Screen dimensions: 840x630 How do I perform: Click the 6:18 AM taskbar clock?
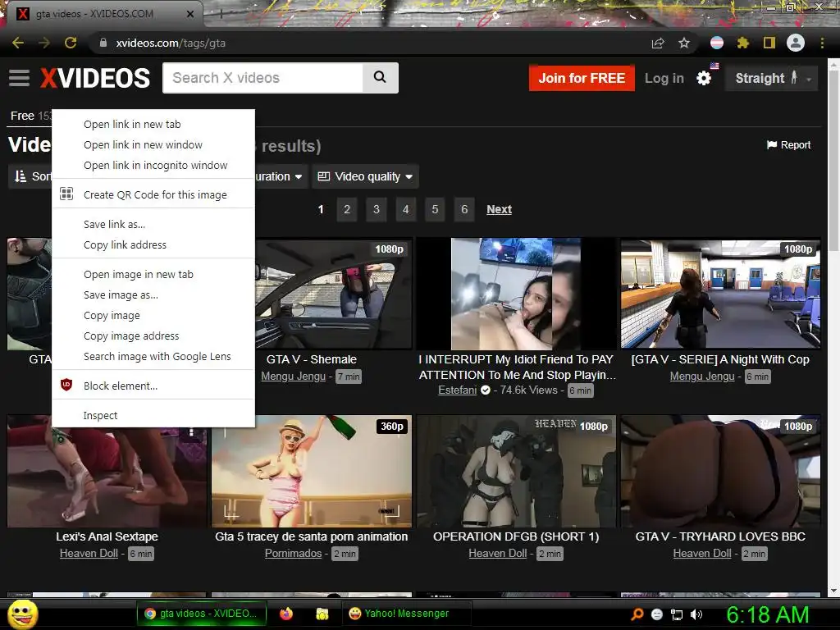(x=767, y=614)
